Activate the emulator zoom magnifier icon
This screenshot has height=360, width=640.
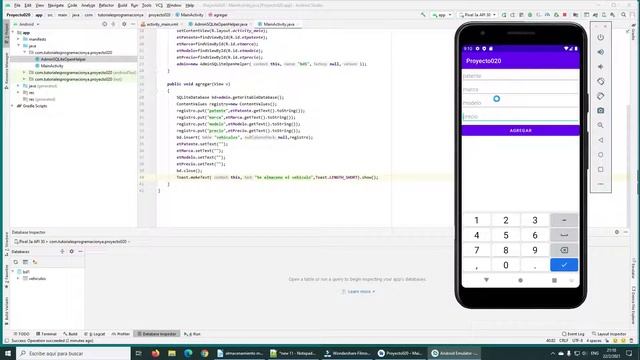pyautogui.click(x=600, y=125)
